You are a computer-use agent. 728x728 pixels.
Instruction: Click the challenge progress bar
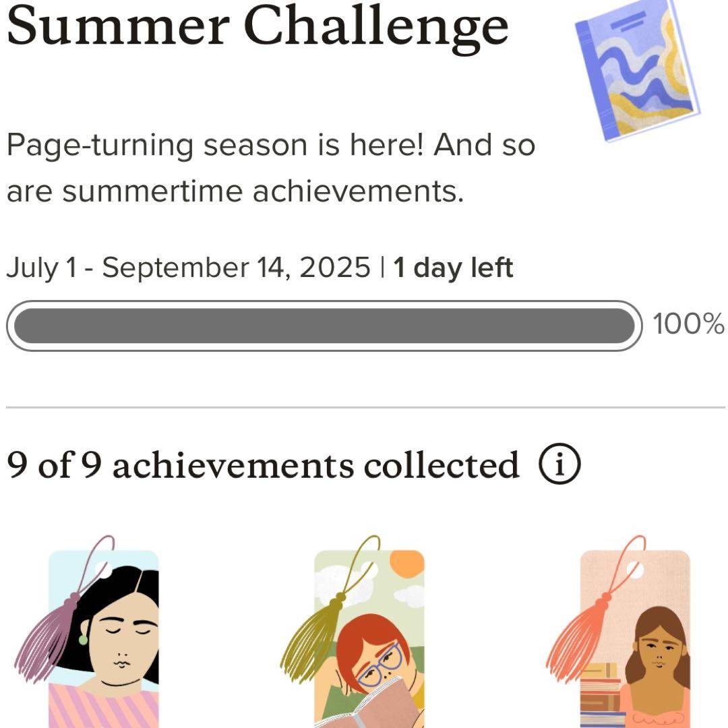324,326
